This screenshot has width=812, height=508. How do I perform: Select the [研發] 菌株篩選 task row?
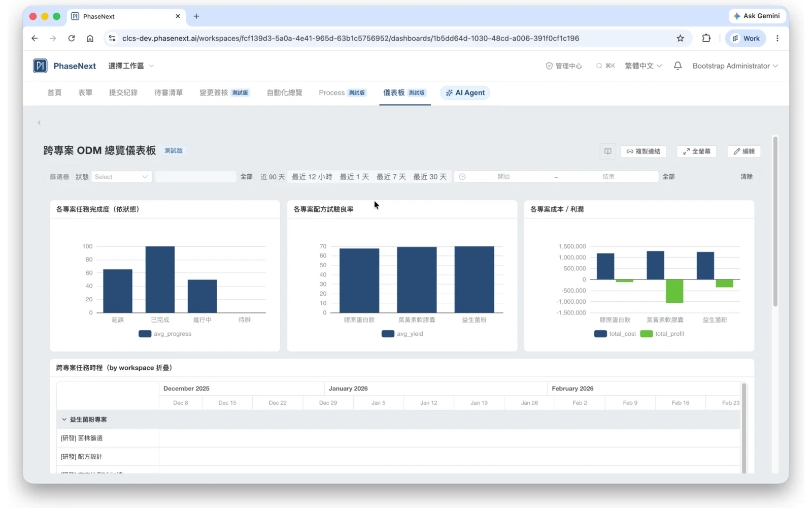108,438
